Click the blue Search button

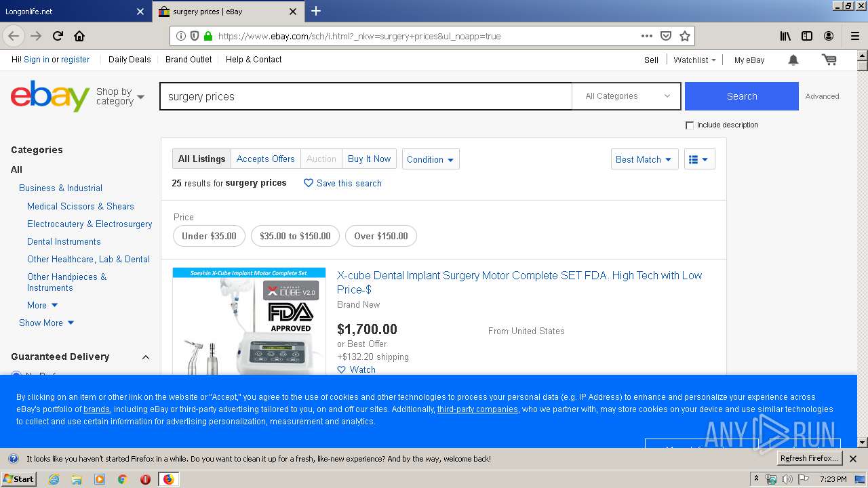pos(742,96)
